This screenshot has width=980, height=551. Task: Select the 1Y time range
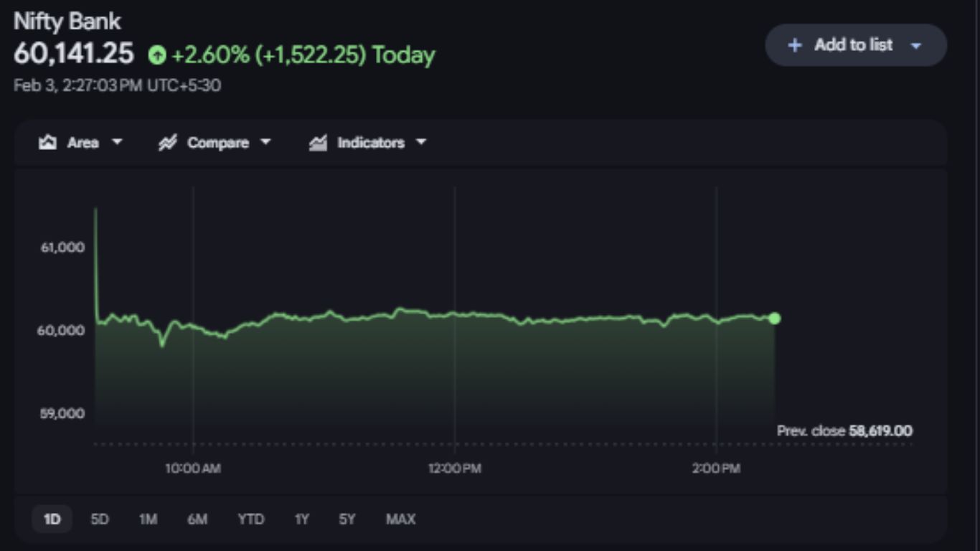click(302, 519)
